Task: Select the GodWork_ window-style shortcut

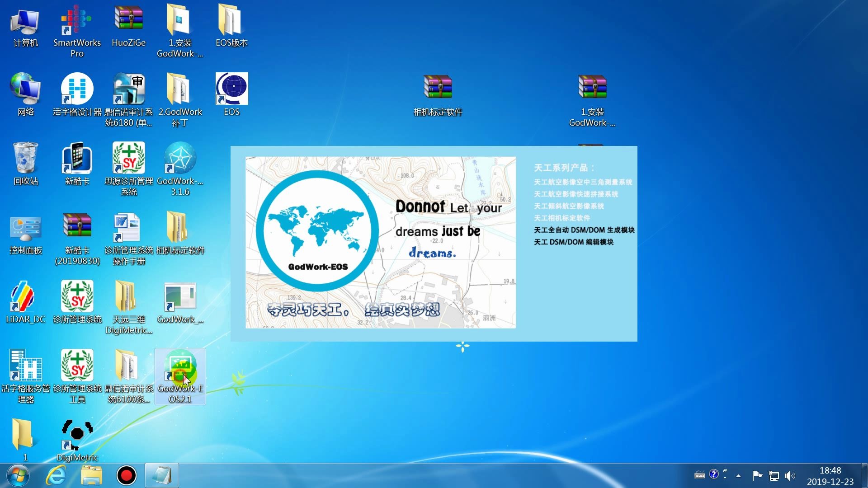Action: click(x=180, y=303)
